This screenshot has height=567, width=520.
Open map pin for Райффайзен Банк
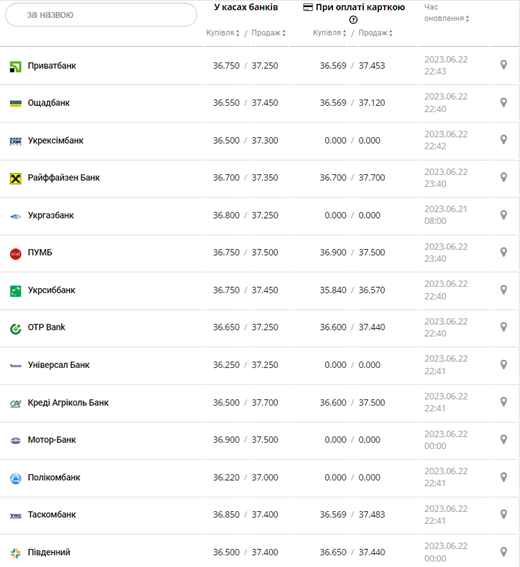tap(503, 177)
